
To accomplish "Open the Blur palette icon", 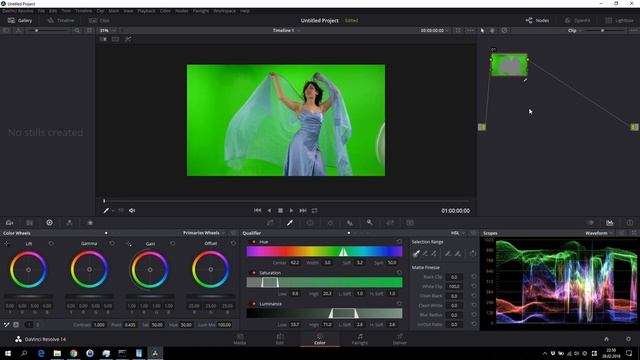I will [x=350, y=223].
